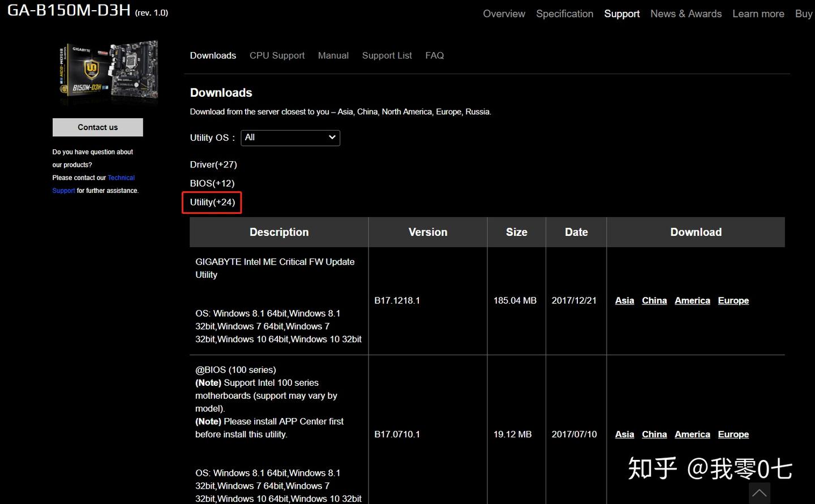Download ME FW Update from Asia server
Image resolution: width=815 pixels, height=504 pixels.
pyautogui.click(x=624, y=300)
